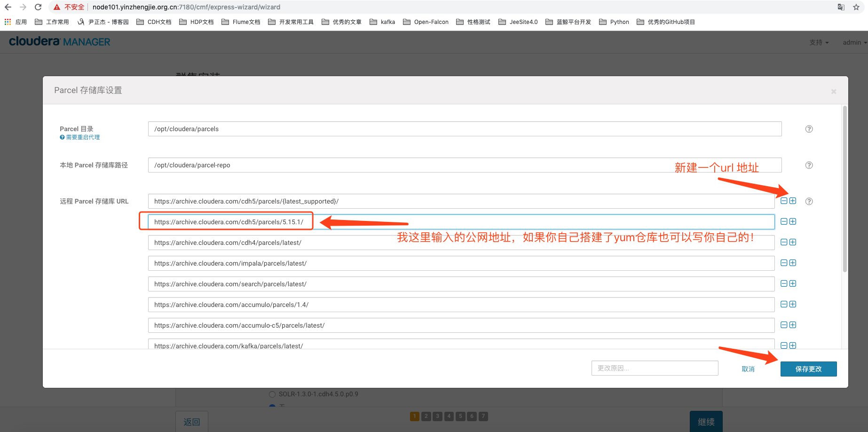The image size is (868, 432).
Task: Open the 应用 apps shortcut
Action: [16, 22]
